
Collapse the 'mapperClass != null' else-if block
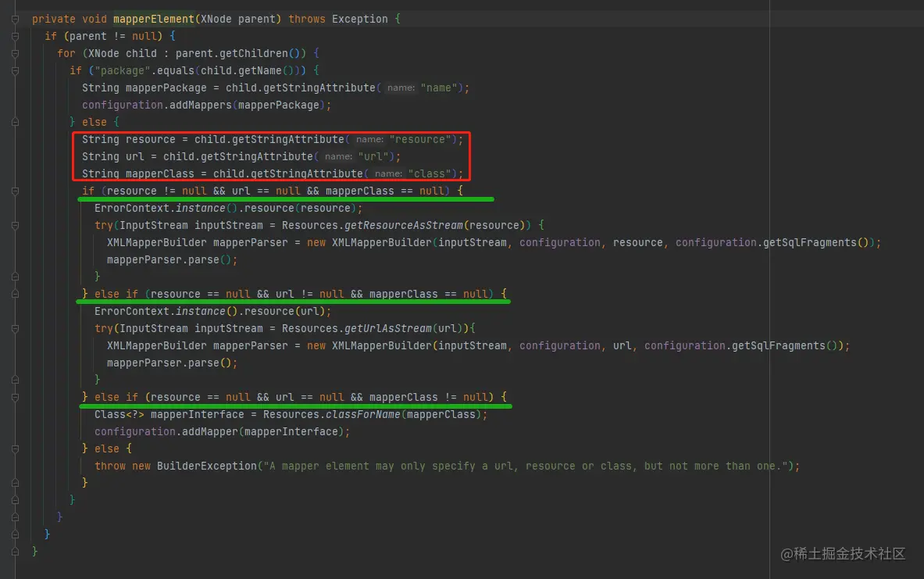[x=15, y=397]
